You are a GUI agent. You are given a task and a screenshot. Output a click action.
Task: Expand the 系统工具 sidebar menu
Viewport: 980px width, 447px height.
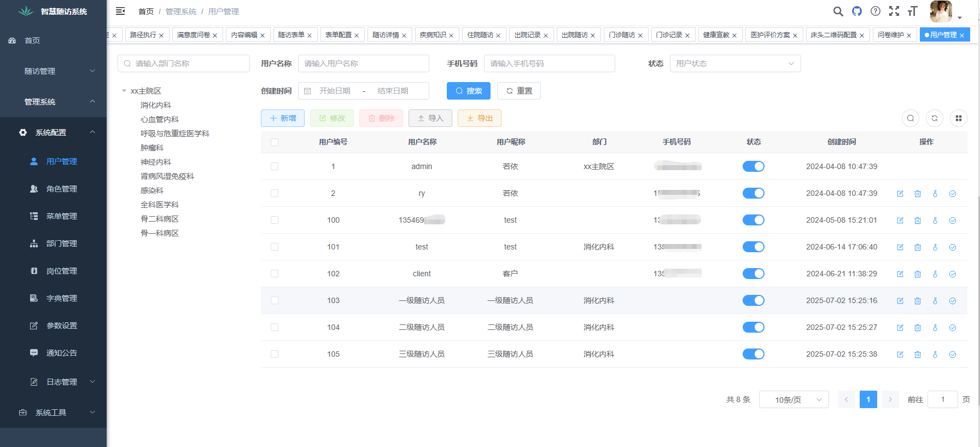tap(54, 413)
